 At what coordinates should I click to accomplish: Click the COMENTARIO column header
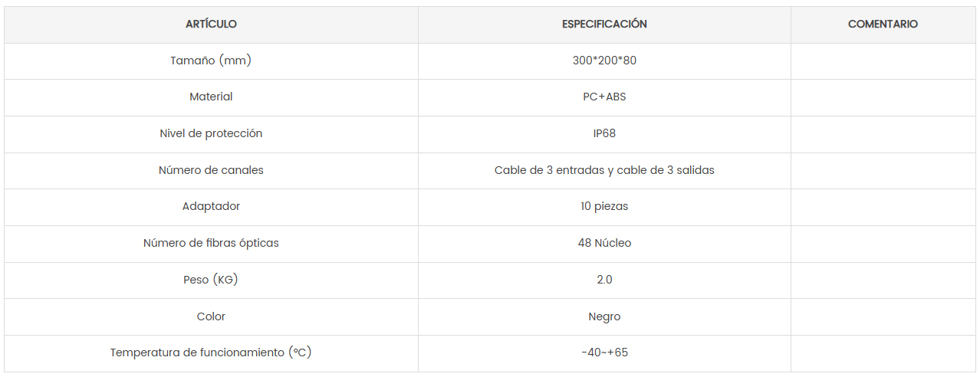click(883, 24)
